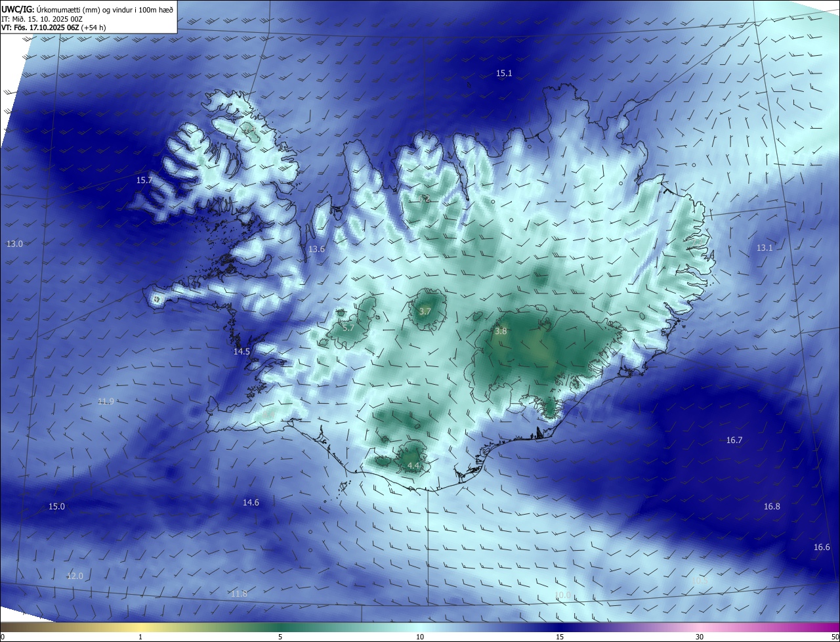Click the "15.1" value north of Iceland
Viewport: 840px width, 642px height.
[504, 74]
